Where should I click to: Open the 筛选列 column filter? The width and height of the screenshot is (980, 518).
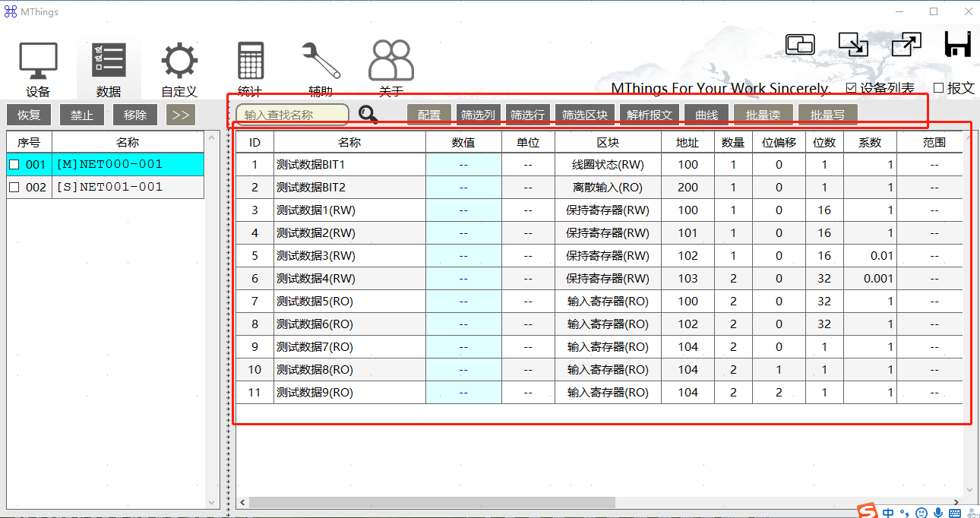(x=478, y=115)
